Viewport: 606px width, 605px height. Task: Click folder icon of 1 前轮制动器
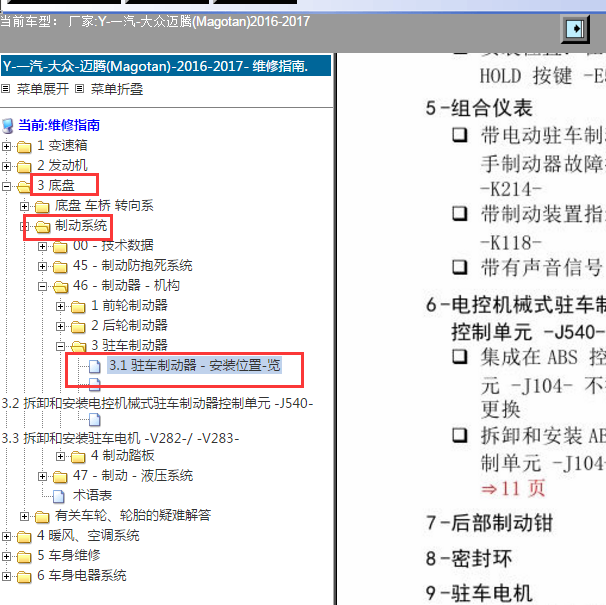(x=78, y=307)
